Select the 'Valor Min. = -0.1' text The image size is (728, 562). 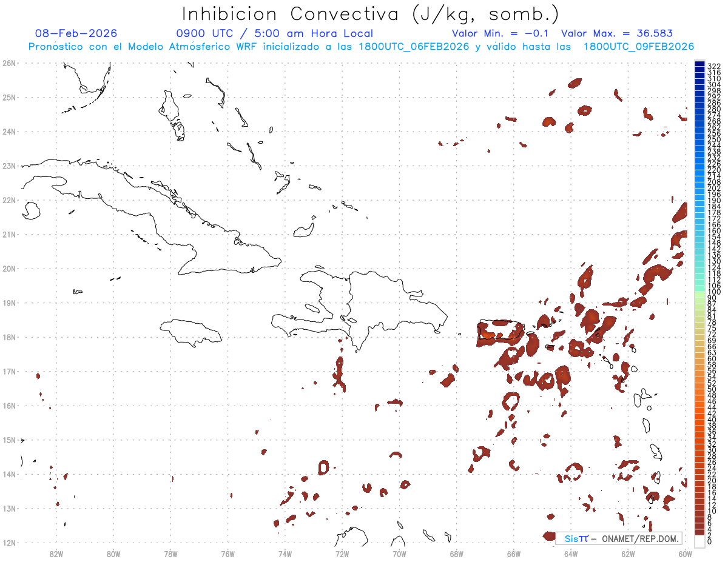click(x=500, y=33)
